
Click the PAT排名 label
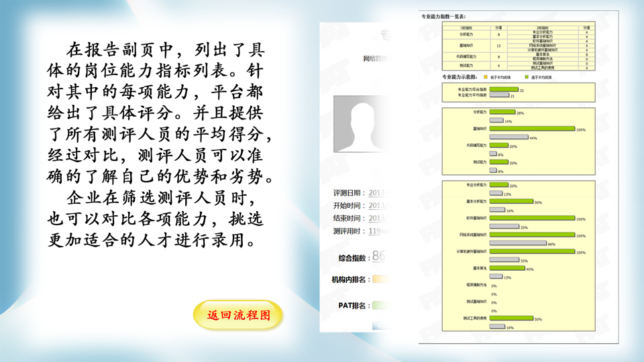(354, 306)
